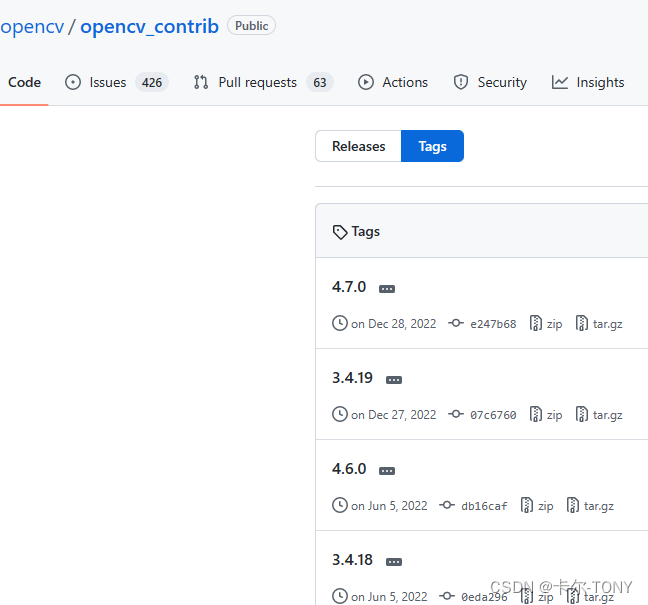648x605 pixels.
Task: Open the opencv organization link
Action: coord(32,27)
